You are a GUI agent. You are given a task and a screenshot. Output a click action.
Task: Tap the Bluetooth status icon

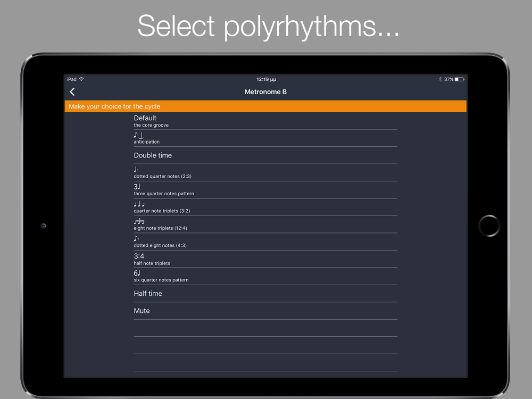pos(440,79)
